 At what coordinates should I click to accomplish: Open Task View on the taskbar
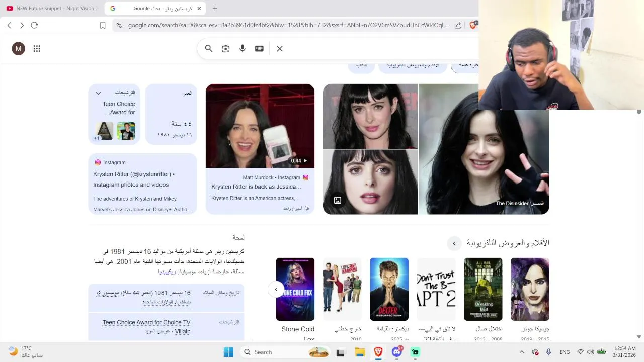(341, 352)
